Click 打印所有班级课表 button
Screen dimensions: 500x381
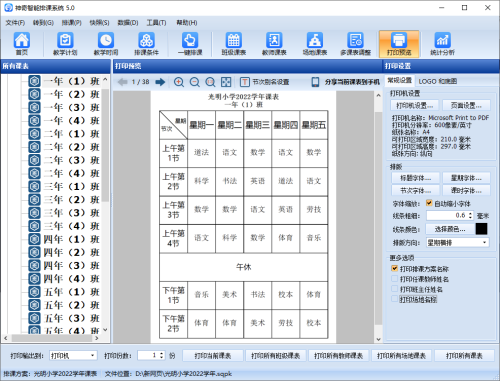coord(276,356)
